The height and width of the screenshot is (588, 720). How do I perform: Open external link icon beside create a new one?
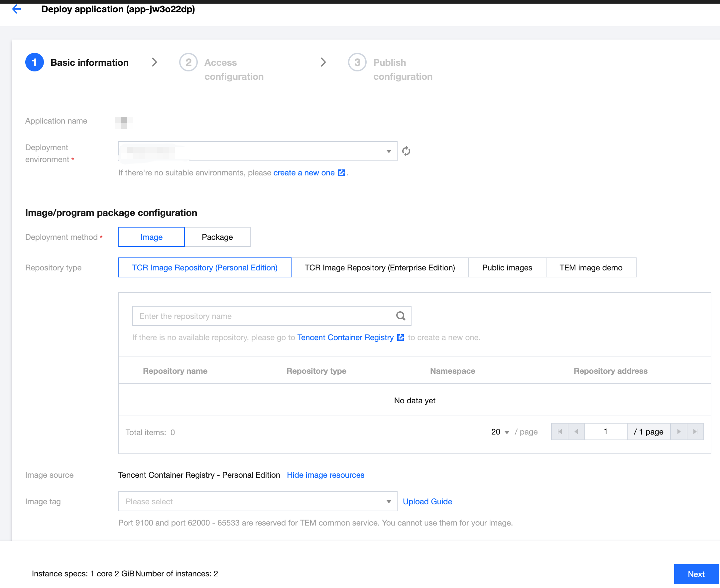pyautogui.click(x=341, y=173)
